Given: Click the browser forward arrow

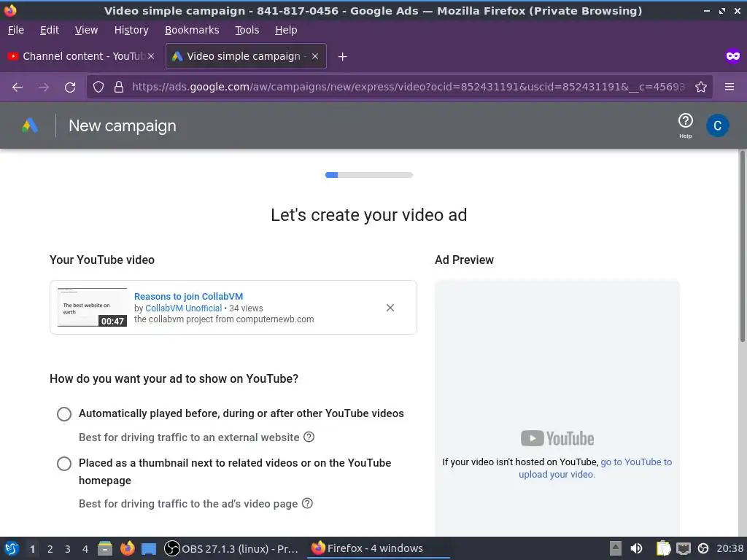Looking at the screenshot, I should pyautogui.click(x=44, y=87).
